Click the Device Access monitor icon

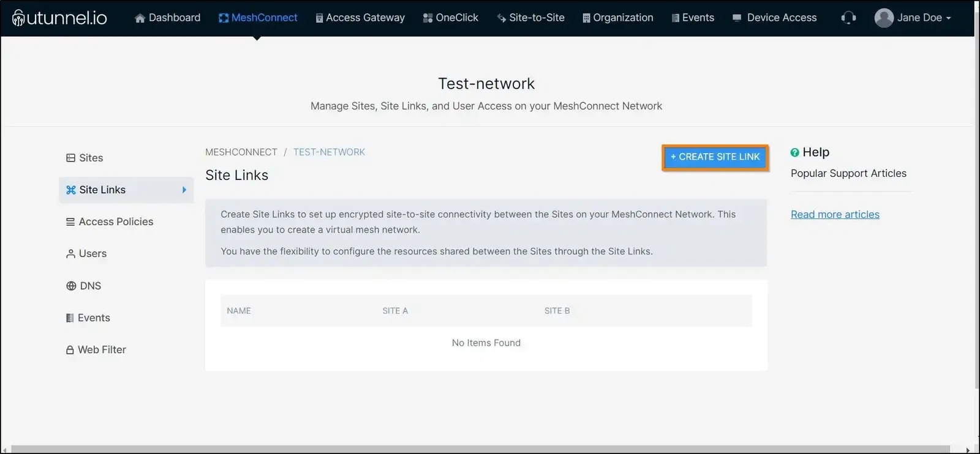click(x=737, y=18)
